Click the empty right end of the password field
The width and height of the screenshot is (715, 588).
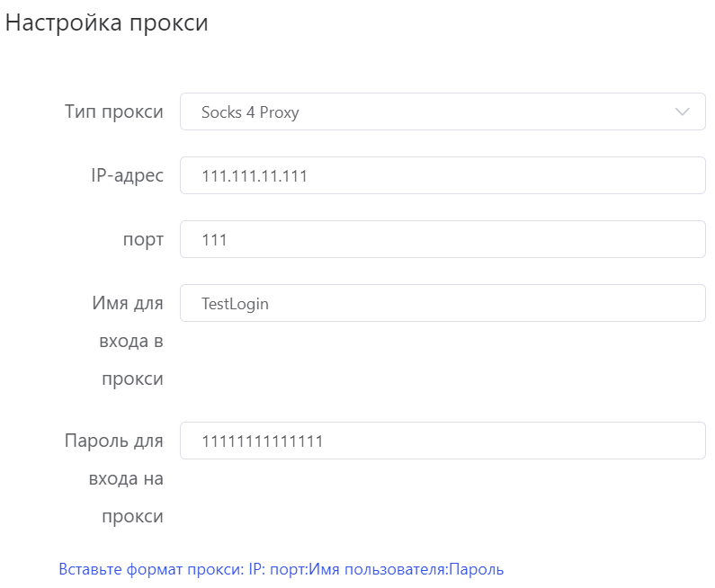(x=648, y=441)
